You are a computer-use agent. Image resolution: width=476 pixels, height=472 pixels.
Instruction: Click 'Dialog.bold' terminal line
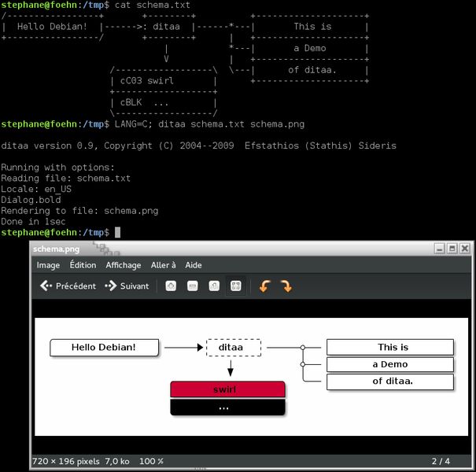click(31, 200)
